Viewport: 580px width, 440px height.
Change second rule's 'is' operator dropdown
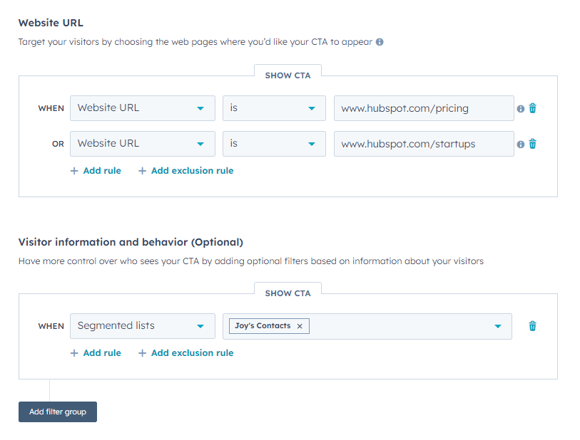[274, 143]
